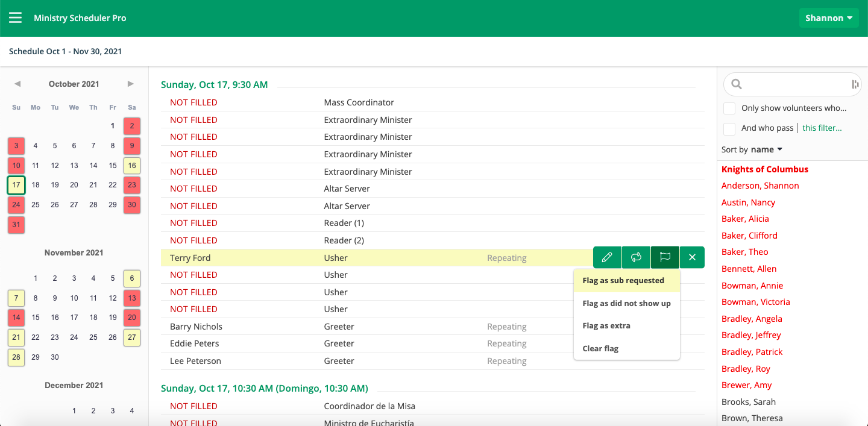The height and width of the screenshot is (426, 868).
Task: Toggle the 'And who pass' checkbox
Action: point(729,128)
